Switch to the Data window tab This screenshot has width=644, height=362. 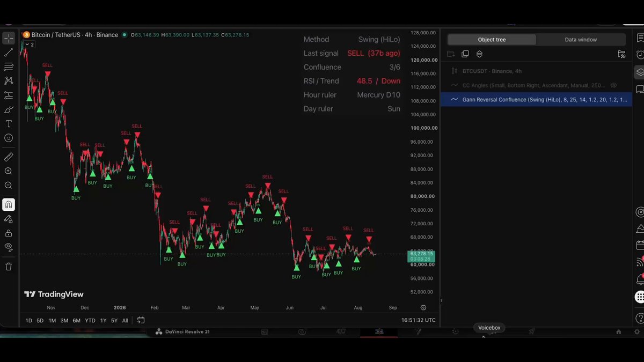[x=581, y=40]
